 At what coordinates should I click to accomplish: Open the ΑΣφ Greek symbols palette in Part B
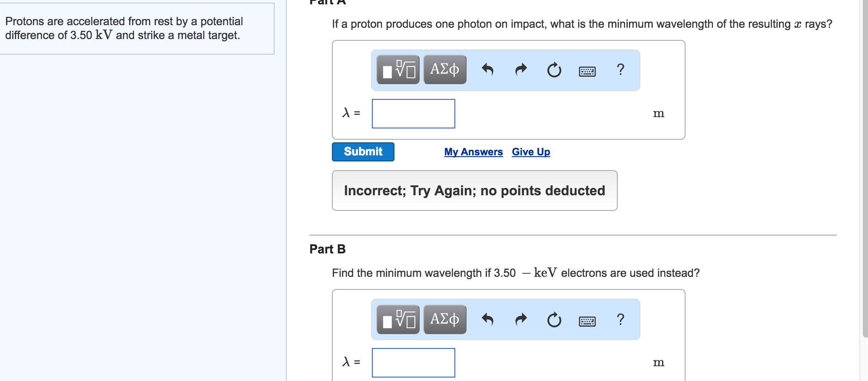coord(444,319)
